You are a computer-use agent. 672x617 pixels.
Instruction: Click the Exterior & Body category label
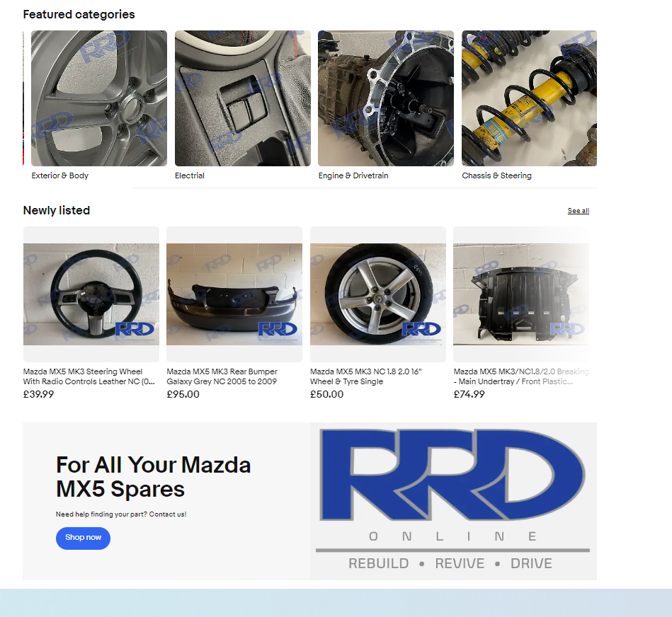[60, 175]
